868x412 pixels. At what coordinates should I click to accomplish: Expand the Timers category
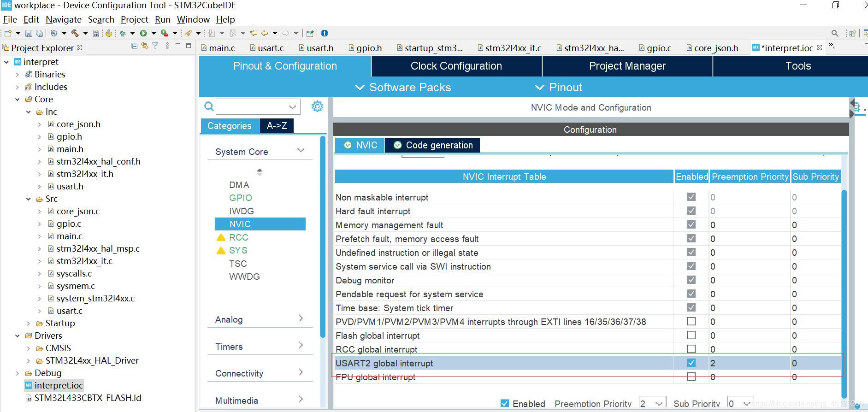point(301,346)
